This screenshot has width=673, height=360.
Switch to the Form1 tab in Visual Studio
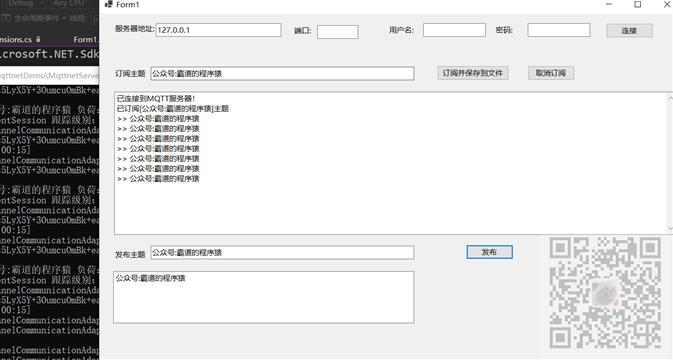pos(86,39)
